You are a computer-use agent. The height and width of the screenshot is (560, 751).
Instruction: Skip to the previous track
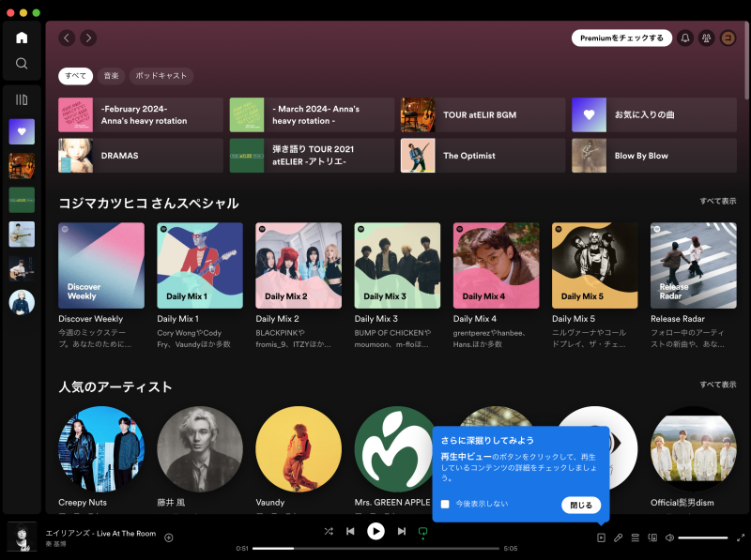(350, 531)
